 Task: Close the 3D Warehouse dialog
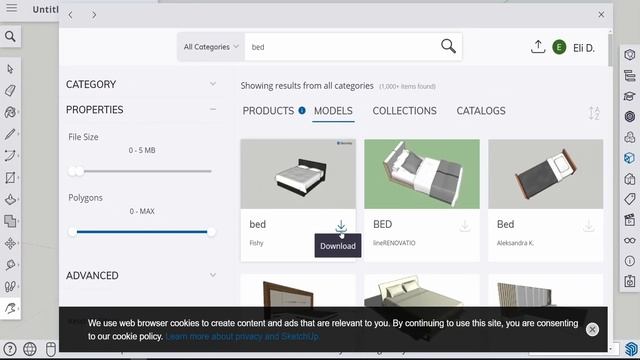(x=601, y=15)
